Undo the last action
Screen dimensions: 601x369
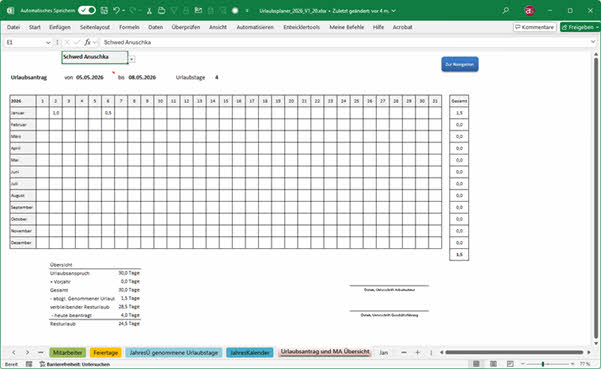pyautogui.click(x=116, y=10)
